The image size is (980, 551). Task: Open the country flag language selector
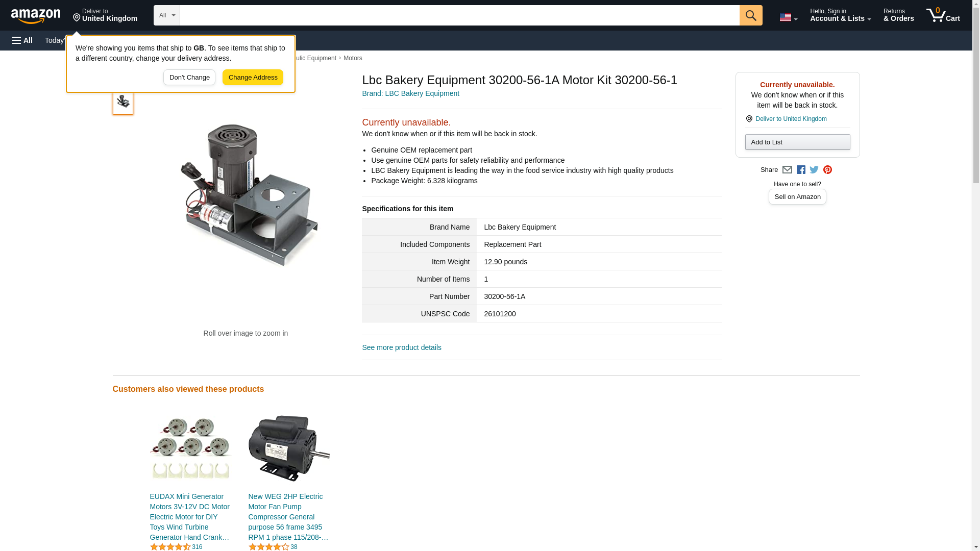[x=788, y=17]
